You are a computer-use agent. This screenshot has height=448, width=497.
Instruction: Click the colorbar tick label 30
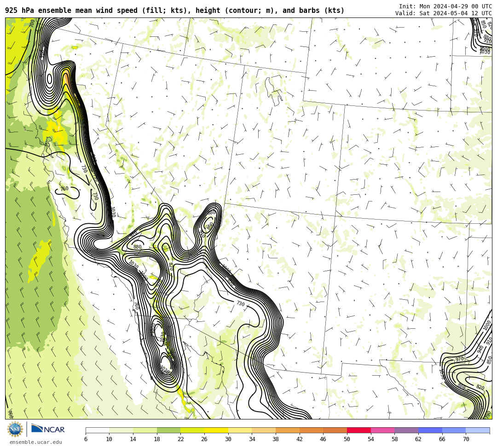[228, 439]
